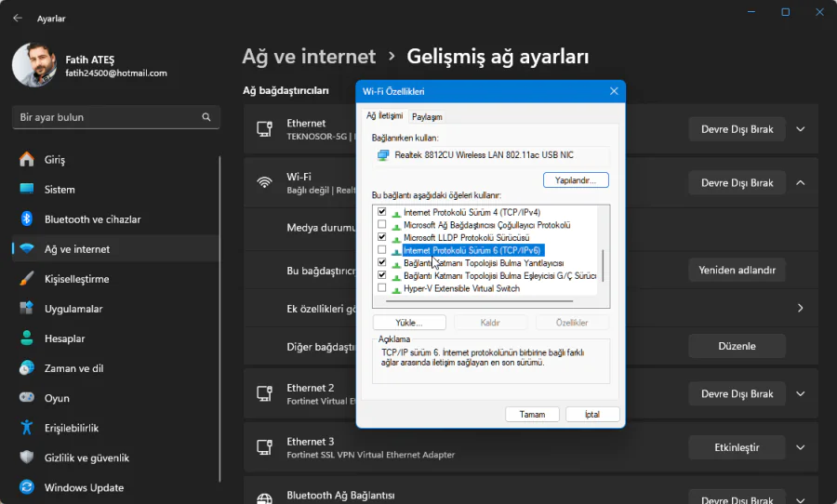Select Ağ ve internet in sidebar

[x=115, y=249]
